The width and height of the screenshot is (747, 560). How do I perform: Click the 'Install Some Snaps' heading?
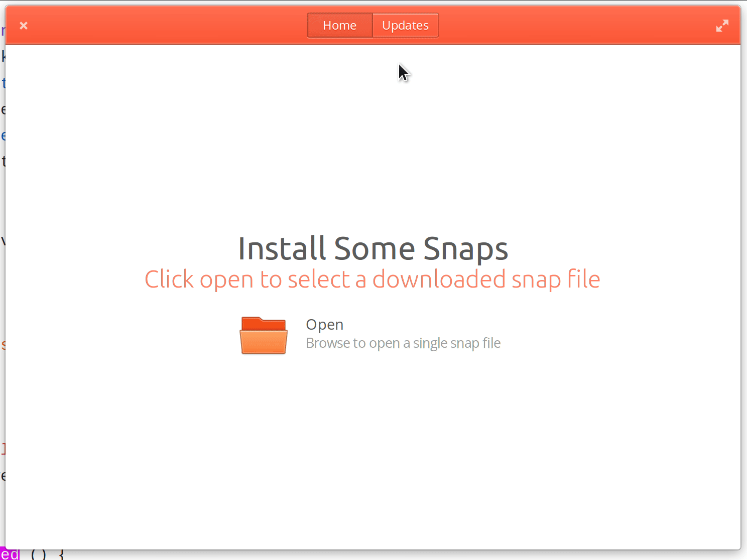[x=373, y=248]
